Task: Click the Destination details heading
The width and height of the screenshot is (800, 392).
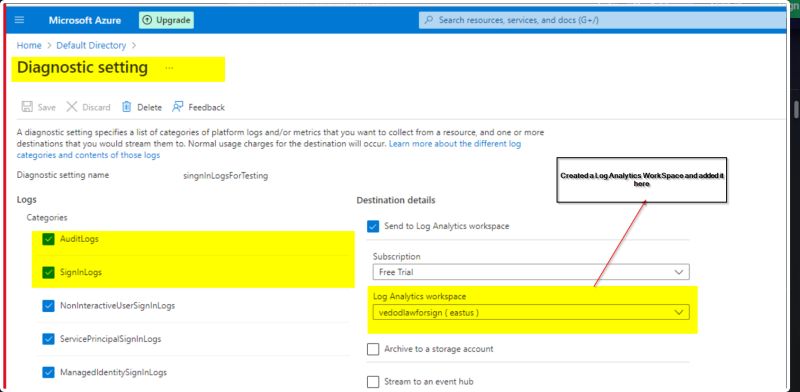Action: point(396,200)
